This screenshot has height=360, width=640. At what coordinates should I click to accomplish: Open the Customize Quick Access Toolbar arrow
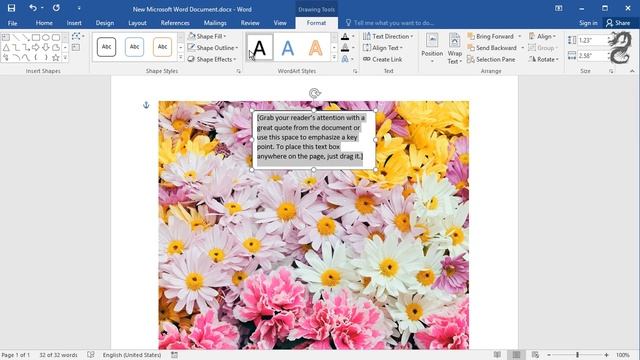coord(79,8)
